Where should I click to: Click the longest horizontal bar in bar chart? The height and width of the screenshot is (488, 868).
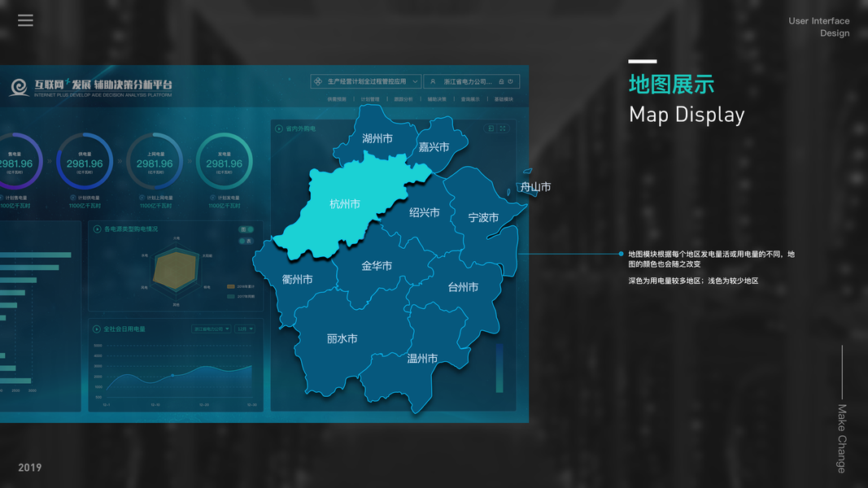pyautogui.click(x=36, y=255)
